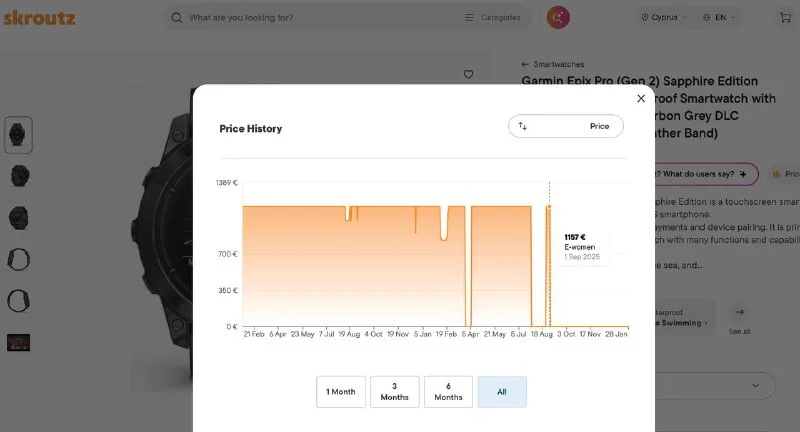Screen dimensions: 800x432
Task: Click the search magnifier icon
Action: [177, 18]
